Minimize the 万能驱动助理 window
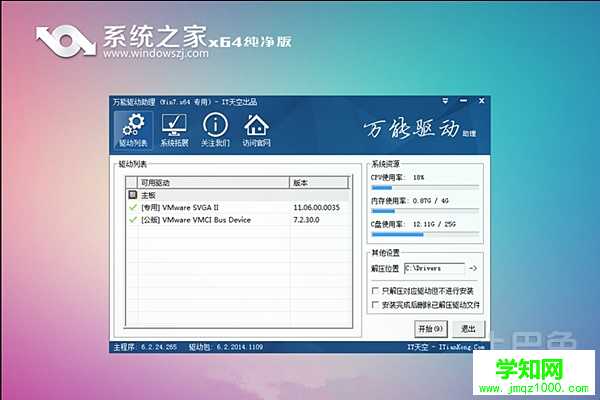This screenshot has width=600, height=400. click(x=463, y=101)
